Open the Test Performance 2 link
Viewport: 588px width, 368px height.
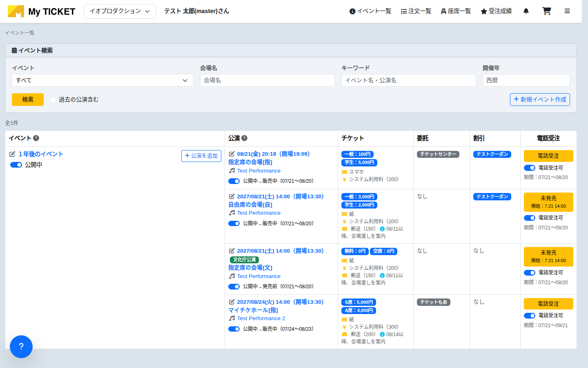point(261,318)
